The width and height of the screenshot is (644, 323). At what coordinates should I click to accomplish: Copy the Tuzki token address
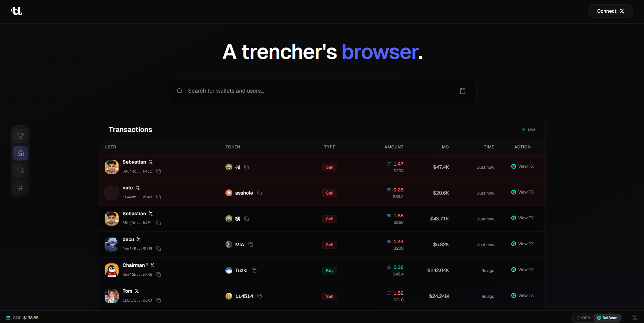[x=254, y=270]
